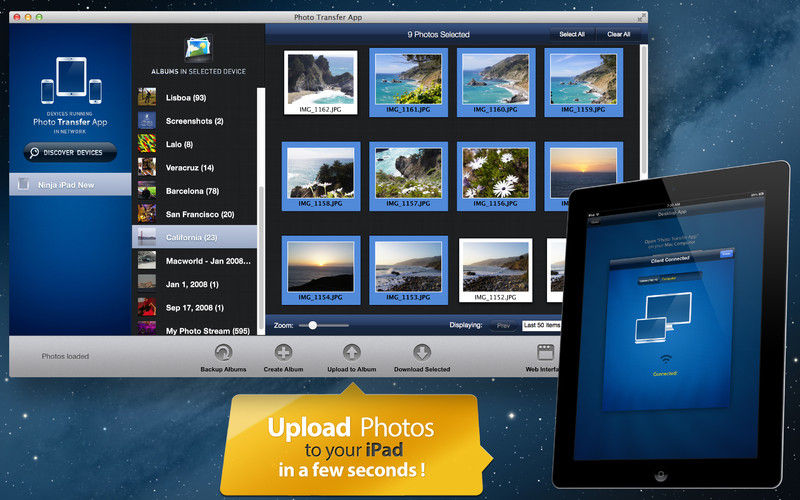Select the California (23) album
Screen dimensions: 800x500
pos(194,237)
